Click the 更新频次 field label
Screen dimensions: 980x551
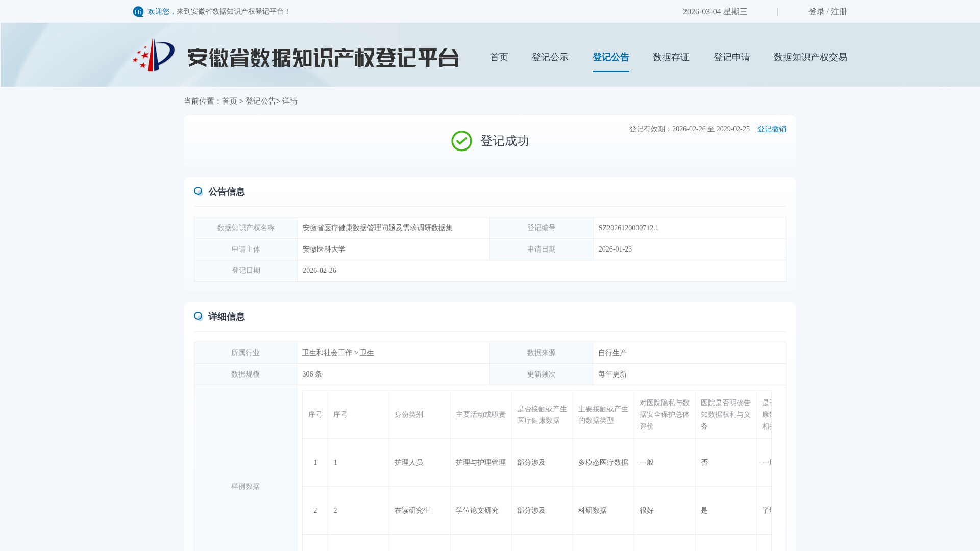click(541, 374)
